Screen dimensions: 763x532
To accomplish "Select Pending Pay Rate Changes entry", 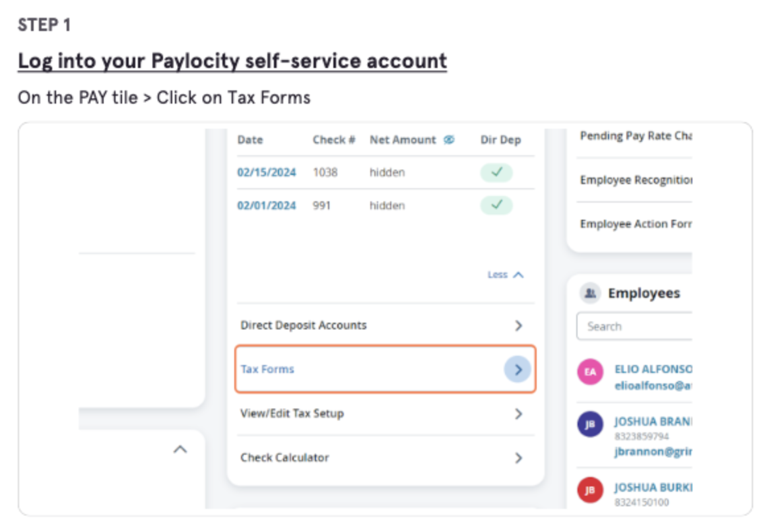I will click(636, 136).
